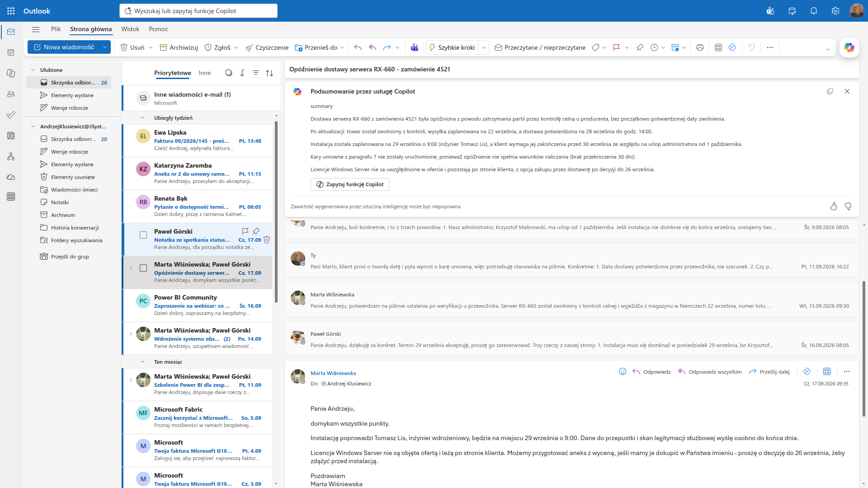Image resolution: width=868 pixels, height=488 pixels.
Task: Switch to the Inne inbox tab
Action: (x=205, y=73)
